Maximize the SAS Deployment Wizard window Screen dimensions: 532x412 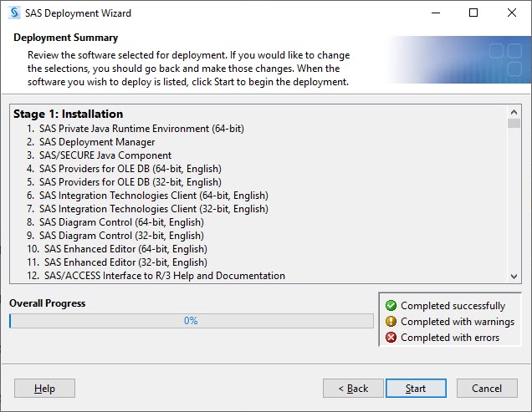473,13
